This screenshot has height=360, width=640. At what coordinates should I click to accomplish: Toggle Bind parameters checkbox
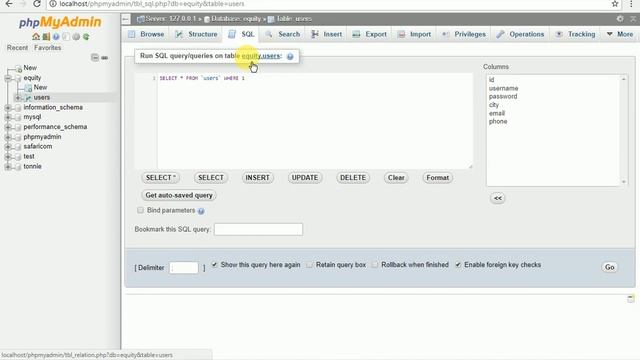point(140,210)
